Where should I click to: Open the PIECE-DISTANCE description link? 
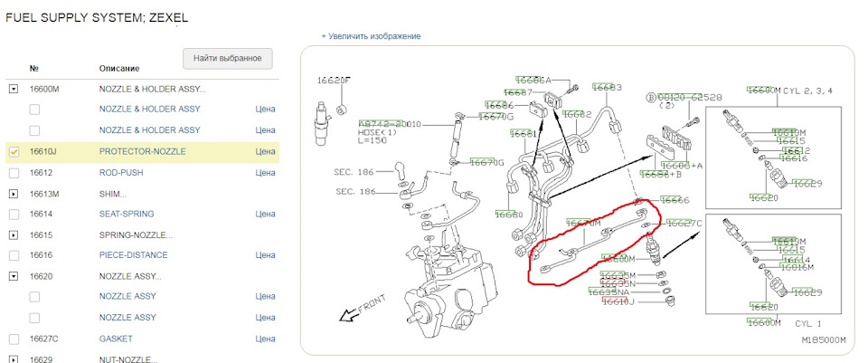134,255
